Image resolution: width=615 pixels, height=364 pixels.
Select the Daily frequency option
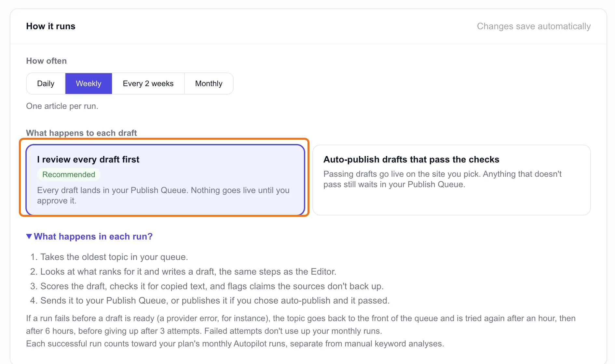pyautogui.click(x=46, y=84)
